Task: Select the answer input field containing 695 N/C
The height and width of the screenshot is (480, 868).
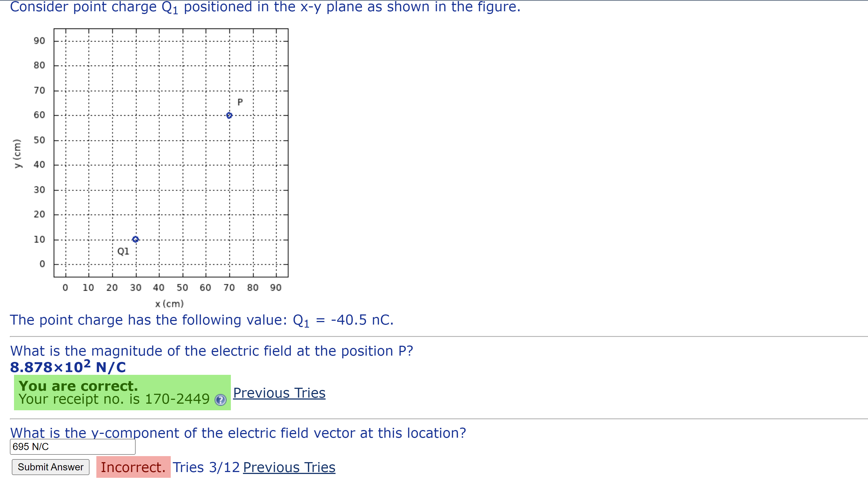Action: pyautogui.click(x=72, y=446)
